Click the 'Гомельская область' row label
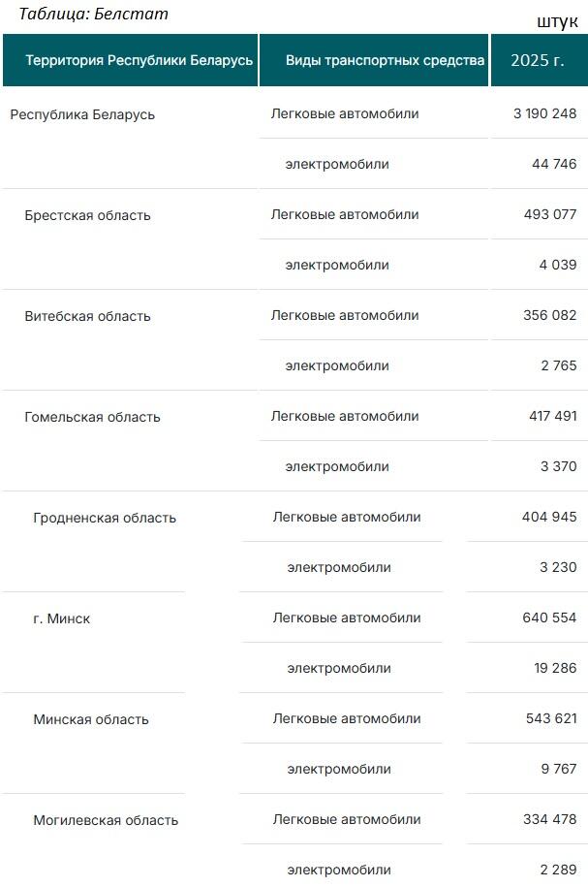 point(92,417)
